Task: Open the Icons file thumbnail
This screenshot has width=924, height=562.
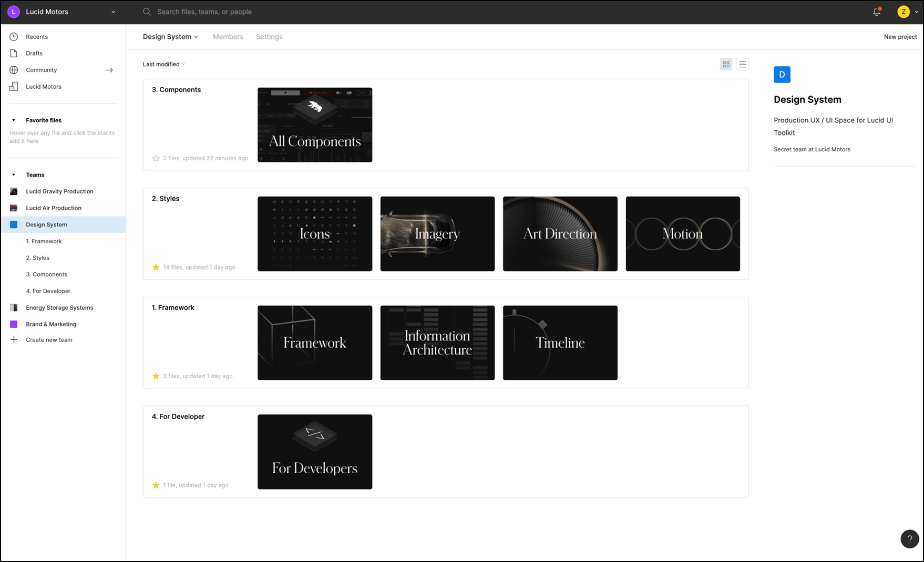Action: [315, 234]
